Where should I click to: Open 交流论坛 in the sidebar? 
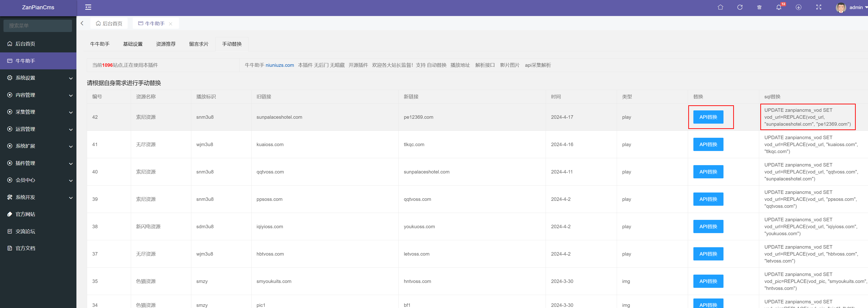coord(38,231)
